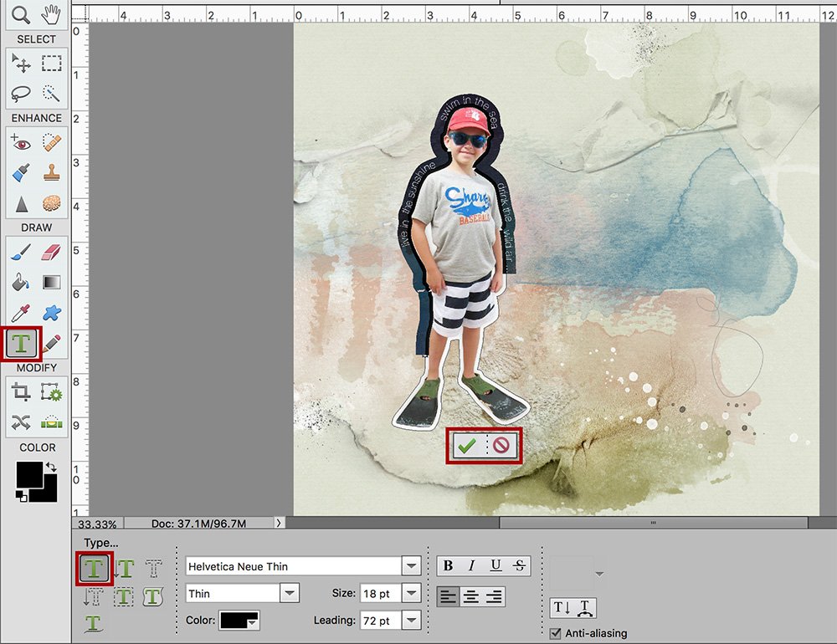
Task: Choose Horizontal Type tool option
Action: tap(94, 569)
